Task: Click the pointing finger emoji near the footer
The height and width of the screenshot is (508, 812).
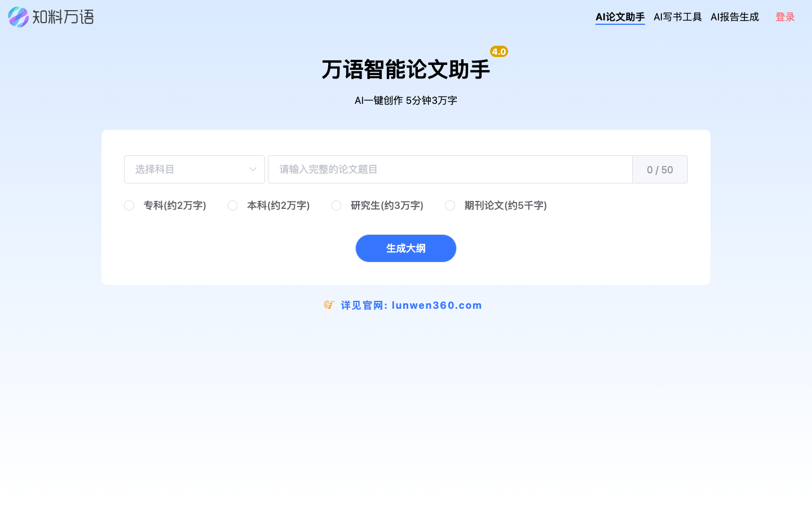Action: 329,305
